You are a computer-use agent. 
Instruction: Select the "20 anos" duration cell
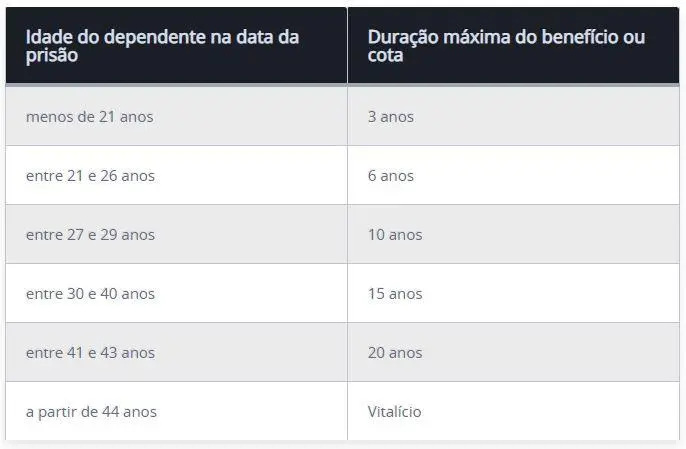[x=394, y=353]
